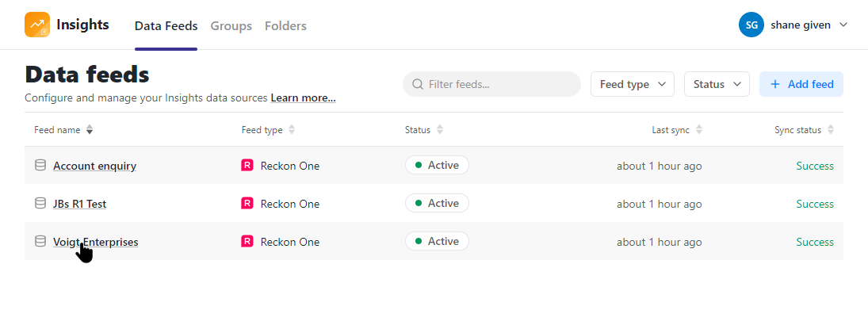The image size is (868, 329).
Task: Expand the shane given account menu chevron
Action: pyautogui.click(x=843, y=25)
